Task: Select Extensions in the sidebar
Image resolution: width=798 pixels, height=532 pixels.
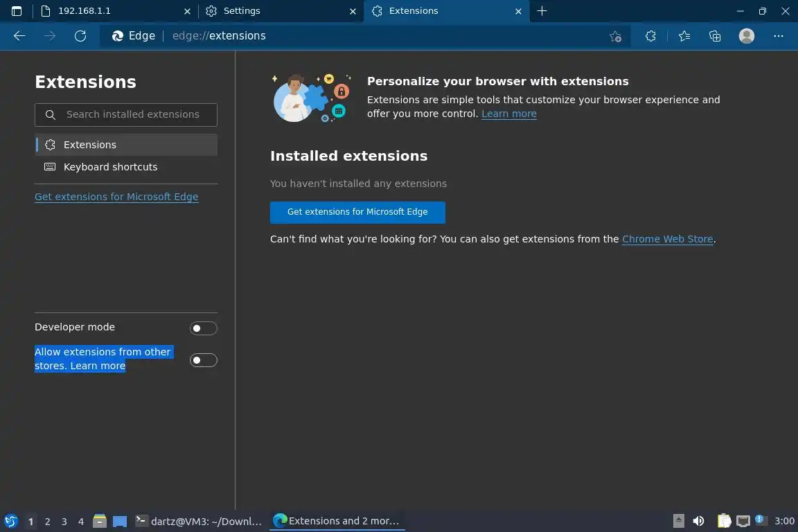Action: tap(125, 145)
